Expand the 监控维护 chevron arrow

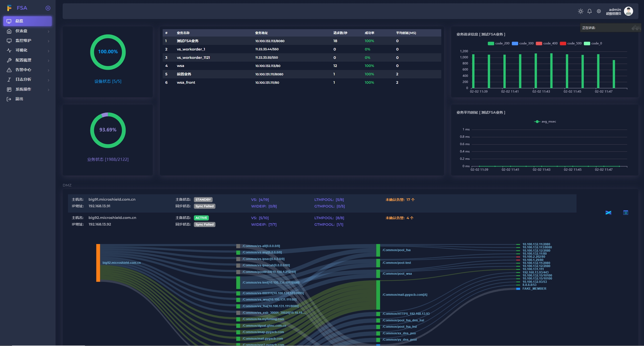(48, 41)
